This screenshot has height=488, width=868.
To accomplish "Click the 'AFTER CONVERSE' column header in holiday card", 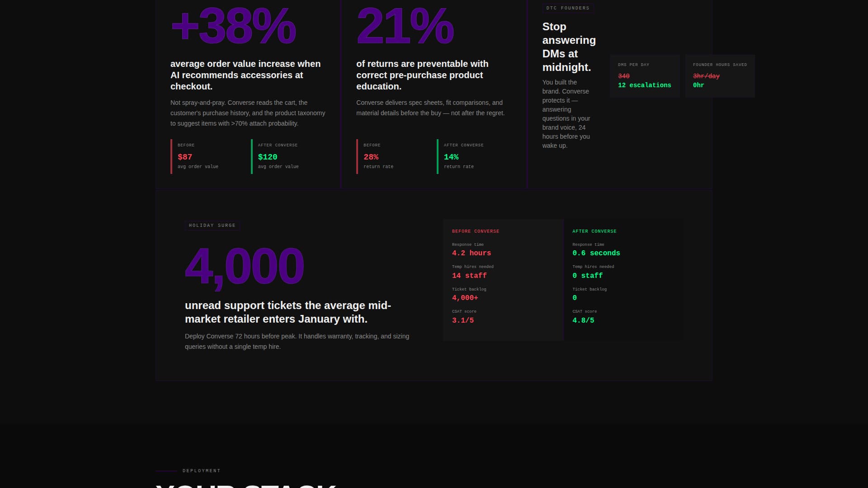I will [594, 231].
